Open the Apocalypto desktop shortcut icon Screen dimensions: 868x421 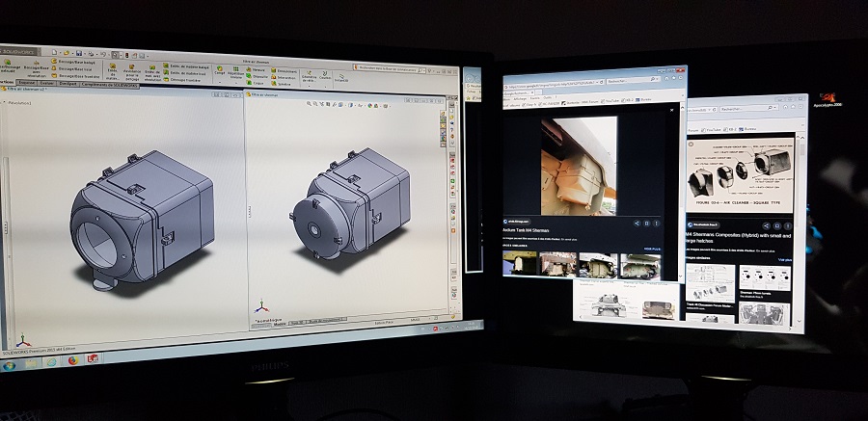click(827, 100)
